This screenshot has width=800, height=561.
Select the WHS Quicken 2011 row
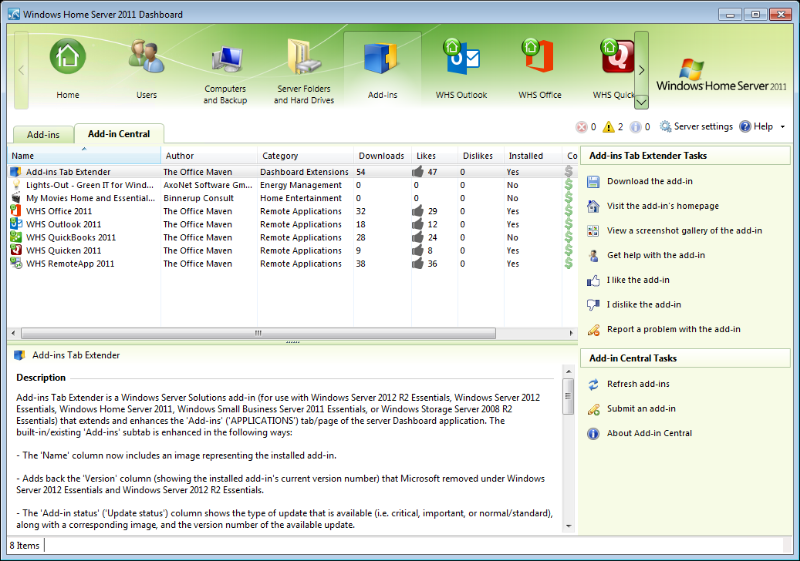291,250
